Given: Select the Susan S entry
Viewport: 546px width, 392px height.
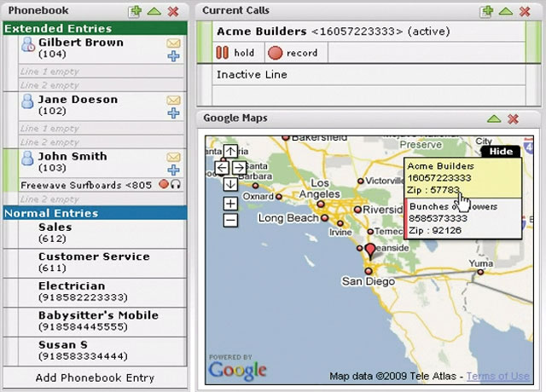Looking at the screenshot, I should point(95,351).
